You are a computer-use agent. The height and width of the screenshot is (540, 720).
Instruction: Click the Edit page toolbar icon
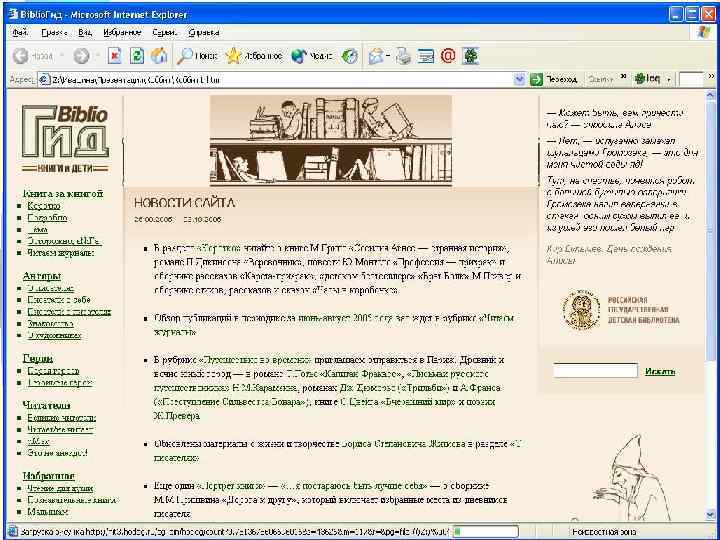426,56
